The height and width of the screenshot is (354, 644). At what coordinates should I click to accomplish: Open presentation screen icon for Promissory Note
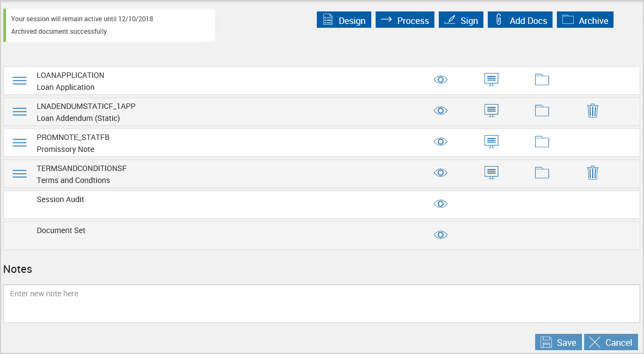(x=491, y=142)
